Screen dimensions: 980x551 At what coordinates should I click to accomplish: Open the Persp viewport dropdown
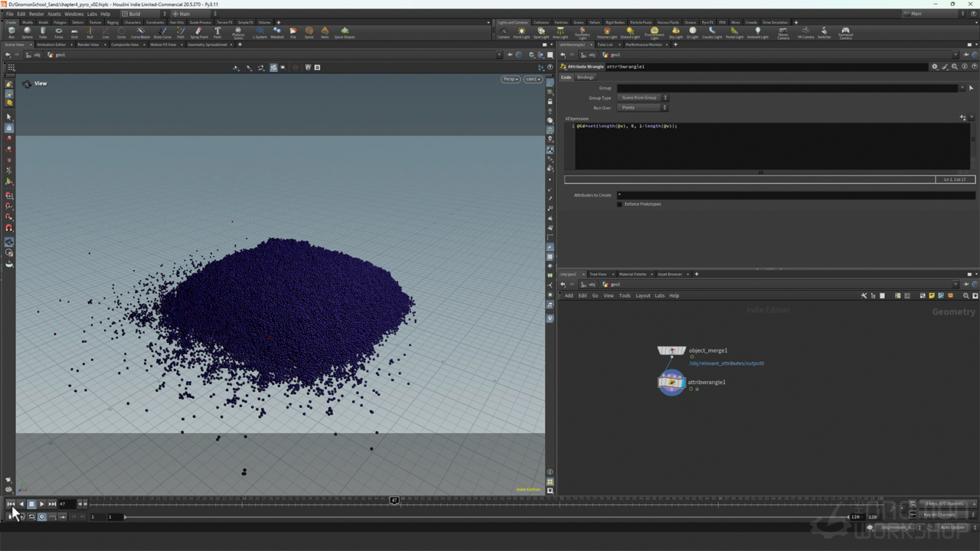coord(511,79)
